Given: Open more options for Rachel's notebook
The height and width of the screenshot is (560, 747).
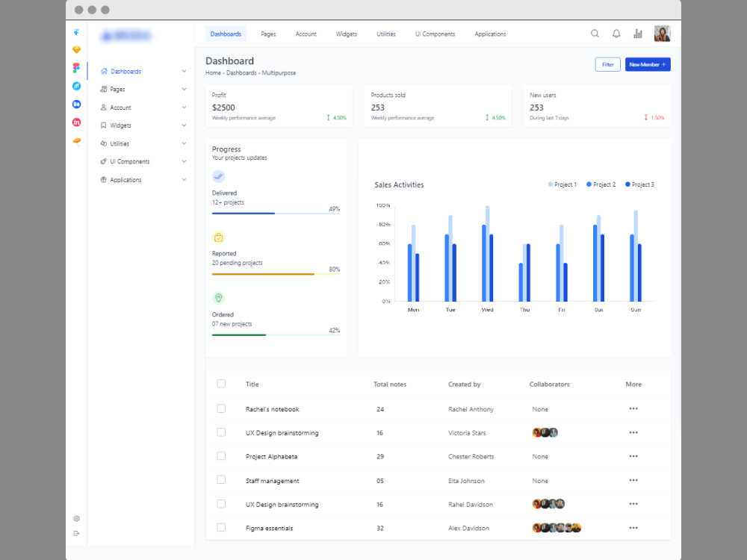Looking at the screenshot, I should (633, 408).
